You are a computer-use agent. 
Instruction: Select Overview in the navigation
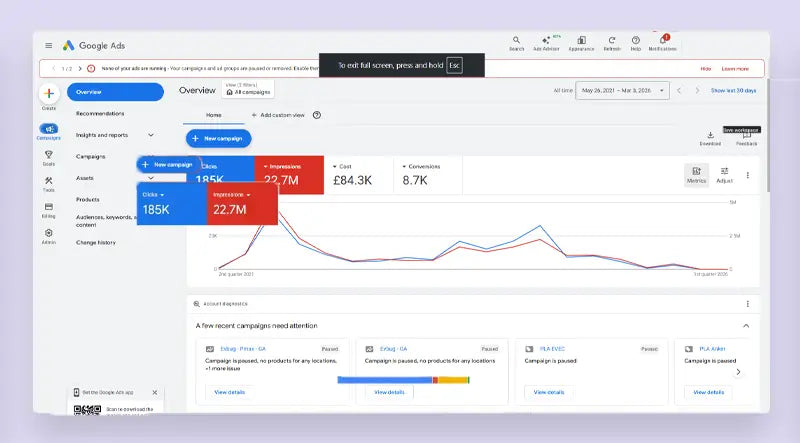point(115,92)
